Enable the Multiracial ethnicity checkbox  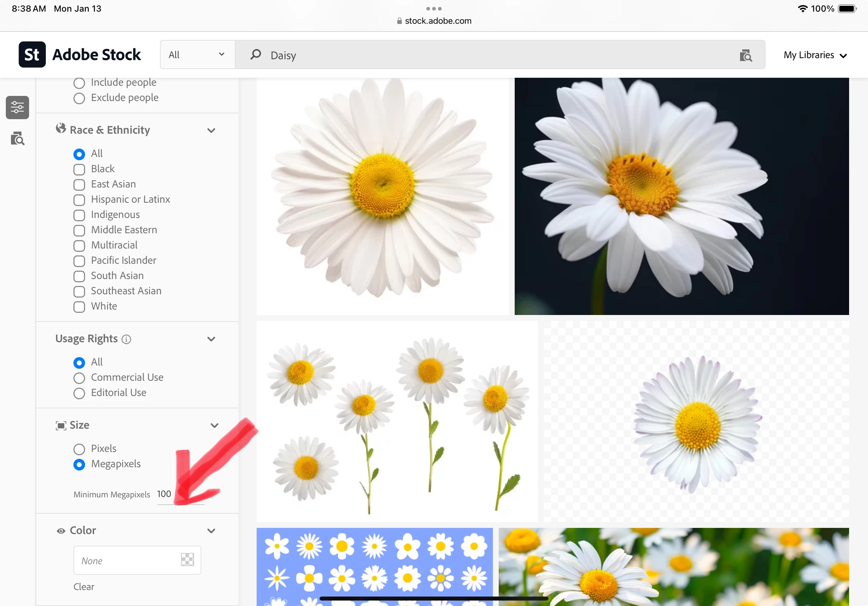click(x=79, y=246)
